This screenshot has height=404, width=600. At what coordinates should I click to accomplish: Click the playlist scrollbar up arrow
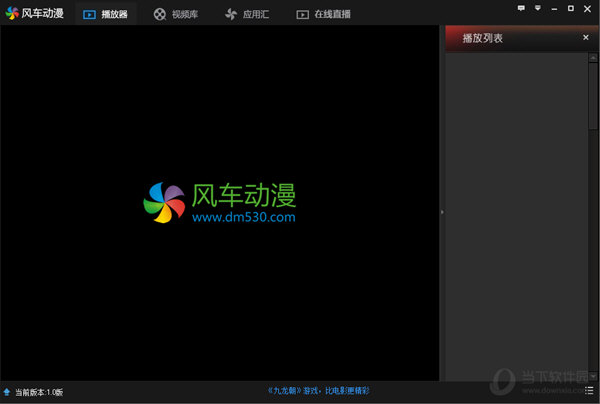tap(593, 58)
